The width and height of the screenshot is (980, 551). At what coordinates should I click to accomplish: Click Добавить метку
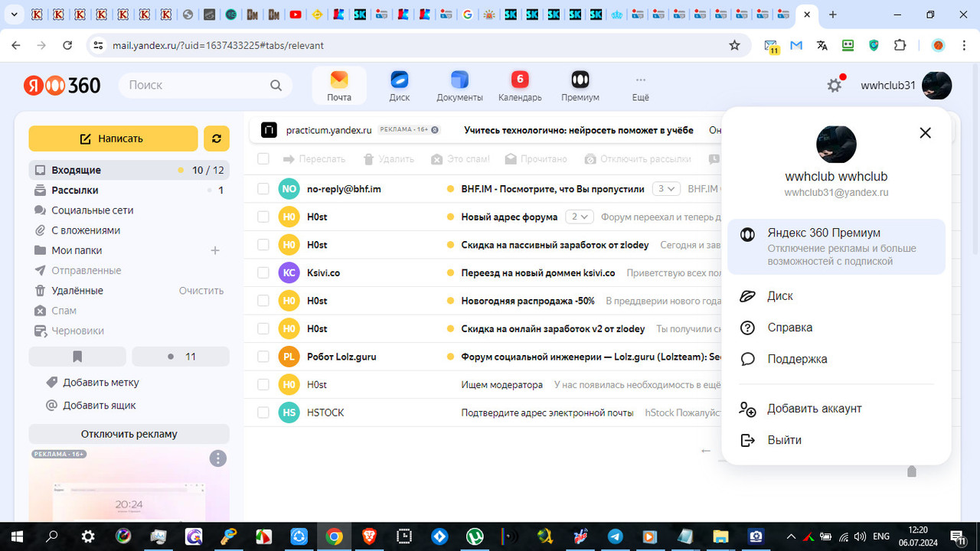tap(93, 383)
